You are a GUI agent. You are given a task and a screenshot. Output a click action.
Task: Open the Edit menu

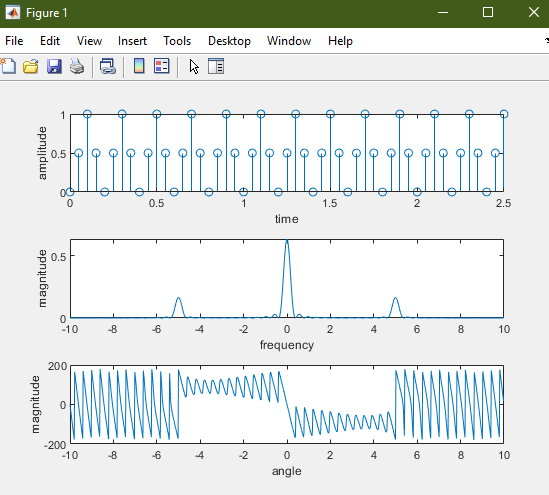pos(50,41)
